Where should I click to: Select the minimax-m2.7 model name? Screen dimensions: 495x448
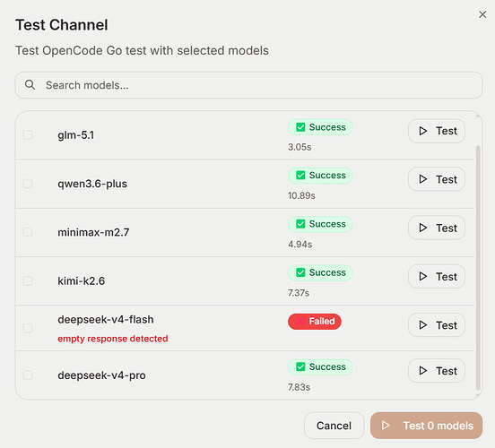(93, 233)
